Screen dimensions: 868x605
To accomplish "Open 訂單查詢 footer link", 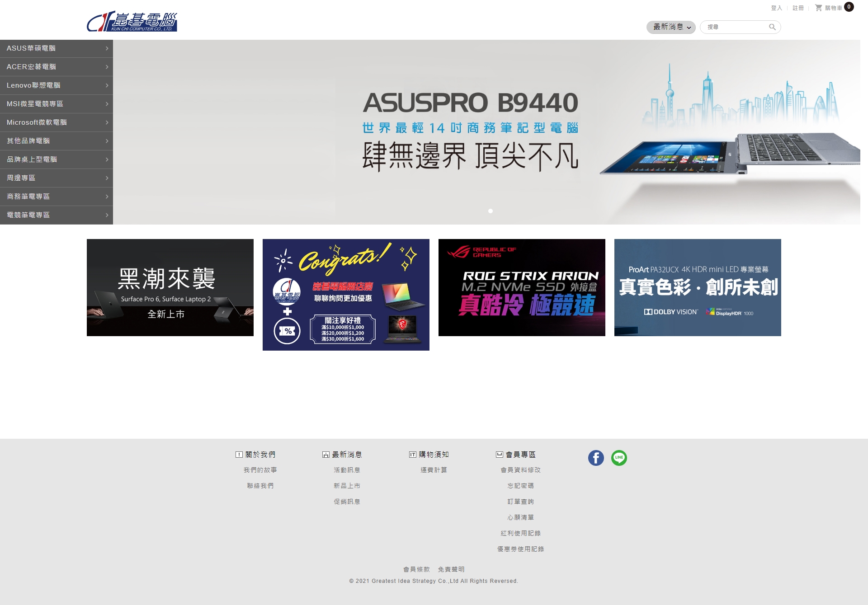I will point(521,502).
